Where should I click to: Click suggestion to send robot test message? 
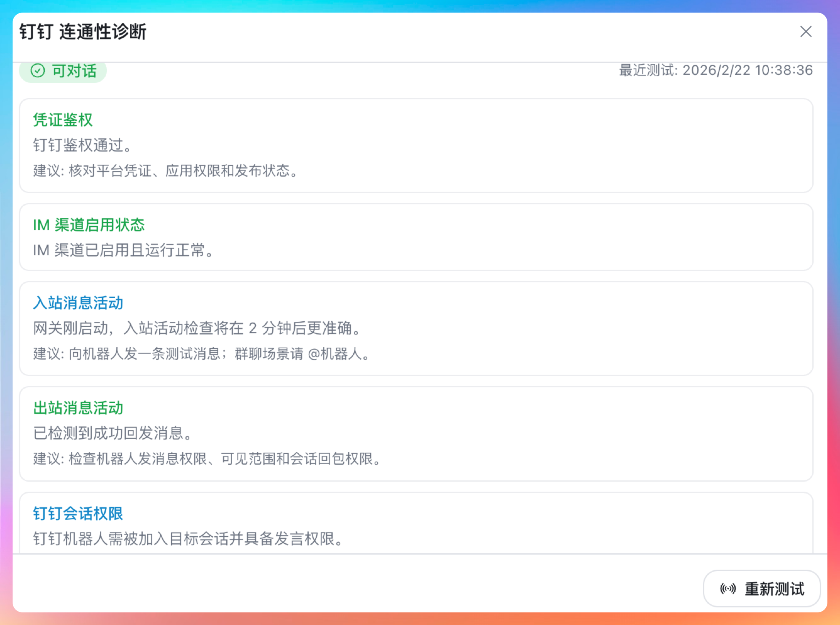(x=201, y=354)
